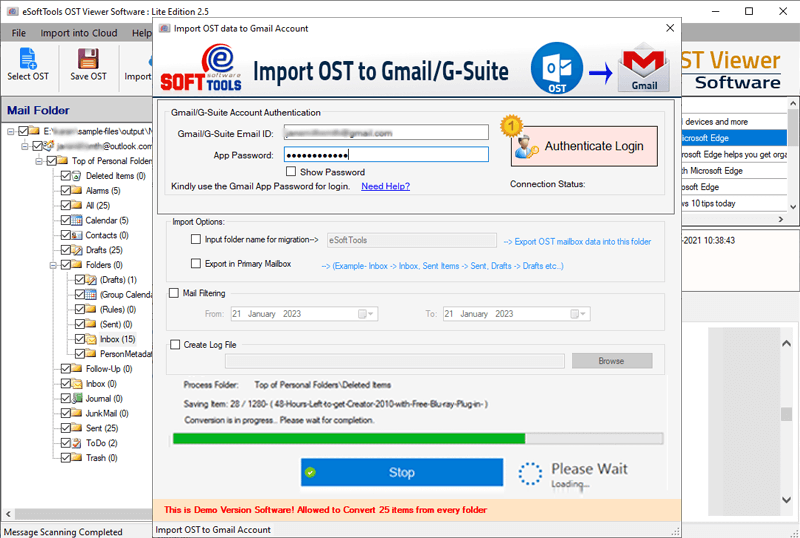Click the Group Calendar folder icon
Screen dimensions: 800x538
(91, 295)
